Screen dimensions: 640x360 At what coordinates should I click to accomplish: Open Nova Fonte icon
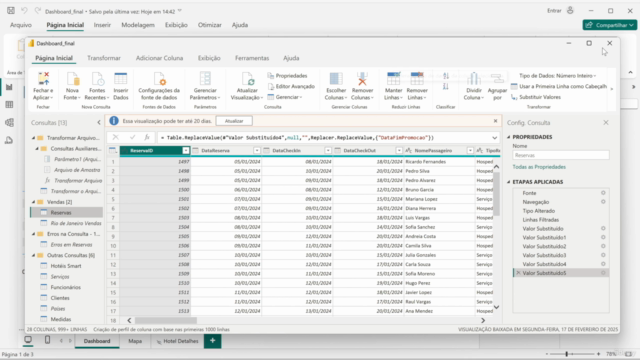(x=72, y=79)
